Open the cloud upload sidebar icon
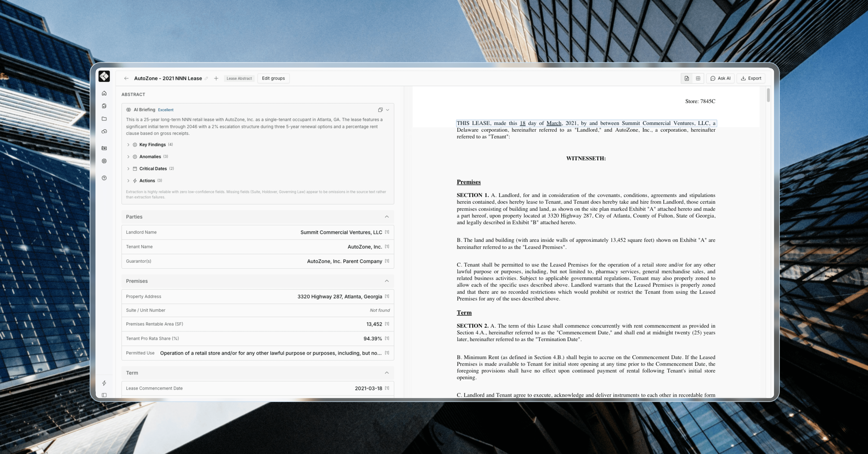The image size is (868, 454). click(104, 131)
